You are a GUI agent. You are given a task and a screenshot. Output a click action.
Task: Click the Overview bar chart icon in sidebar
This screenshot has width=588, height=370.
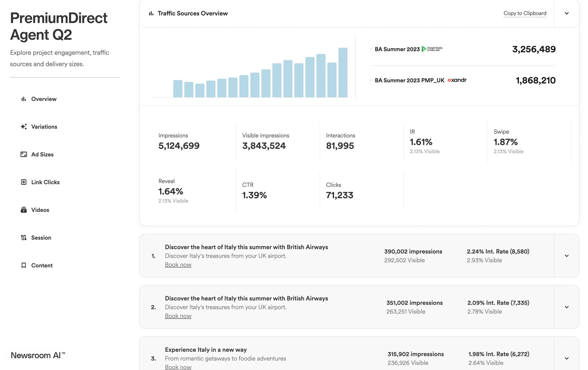(x=24, y=99)
